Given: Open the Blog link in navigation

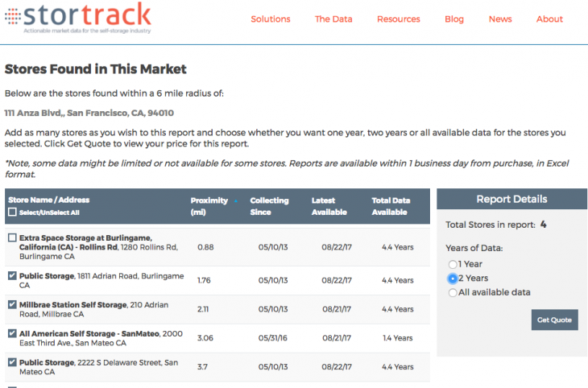Looking at the screenshot, I should (454, 19).
